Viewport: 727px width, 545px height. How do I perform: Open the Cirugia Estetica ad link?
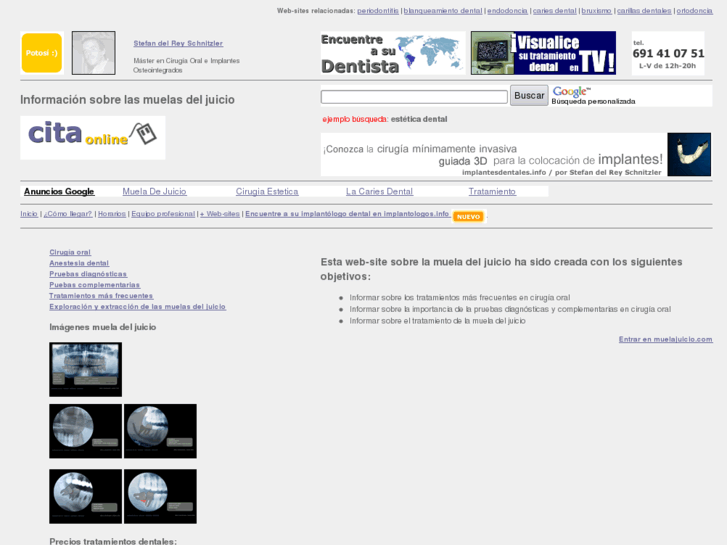(x=267, y=192)
